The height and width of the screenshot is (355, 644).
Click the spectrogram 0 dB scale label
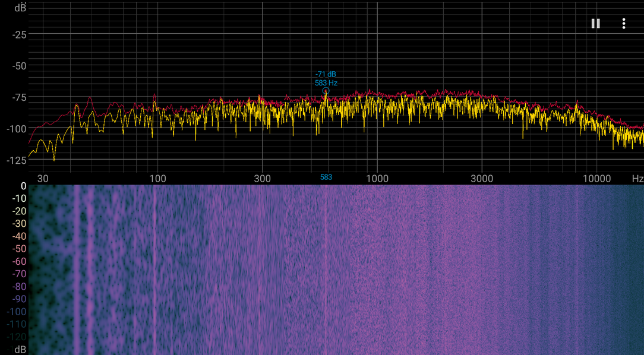(23, 186)
